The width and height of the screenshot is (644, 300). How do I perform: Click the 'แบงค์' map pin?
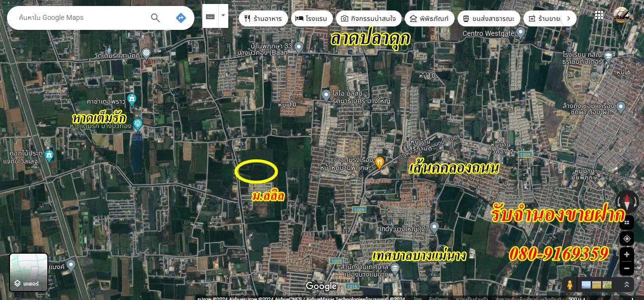point(71,265)
